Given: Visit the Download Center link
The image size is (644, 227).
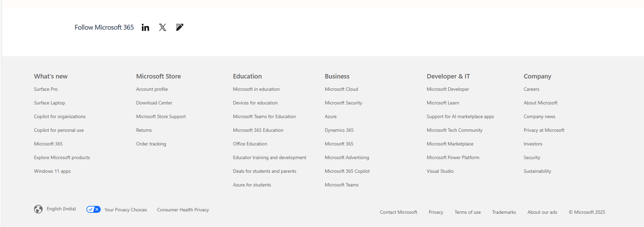Looking at the screenshot, I should point(154,103).
